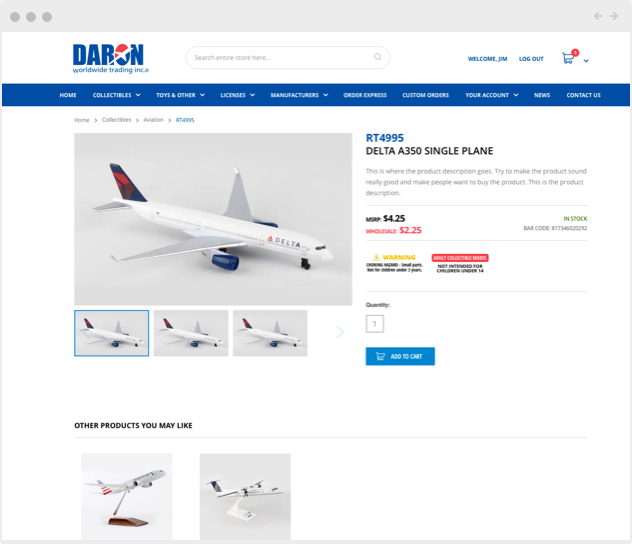
Task: Expand the Collectibles menu
Action: coord(116,95)
